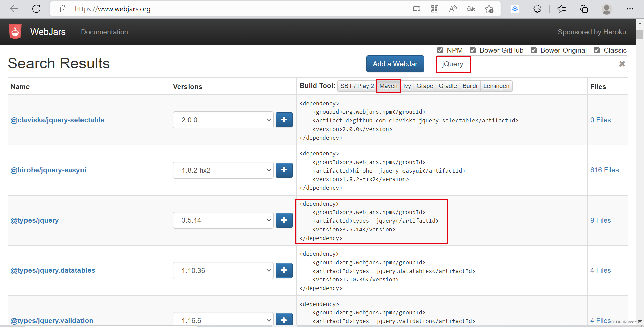Screen dimensions: 644x327
Task: Select Grape build tool
Action: click(425, 86)
